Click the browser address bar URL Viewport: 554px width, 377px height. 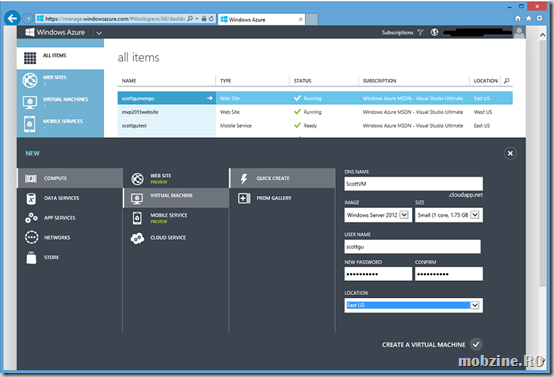tap(115, 19)
